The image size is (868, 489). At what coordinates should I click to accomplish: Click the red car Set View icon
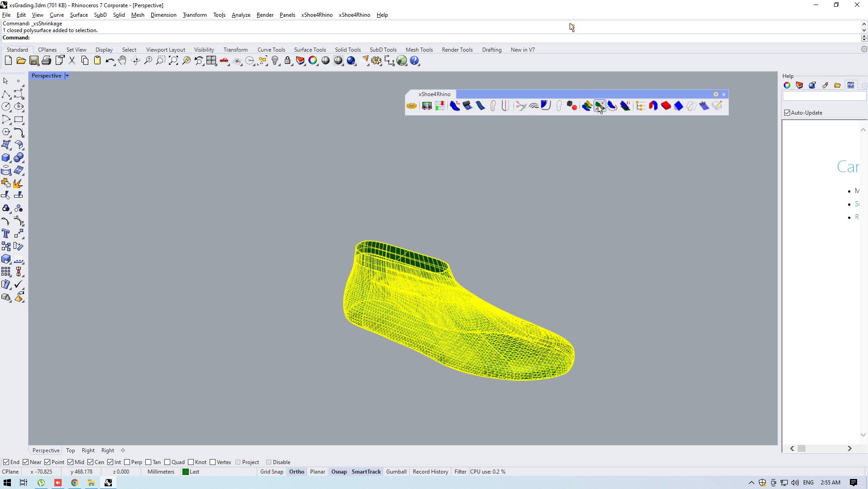point(224,61)
